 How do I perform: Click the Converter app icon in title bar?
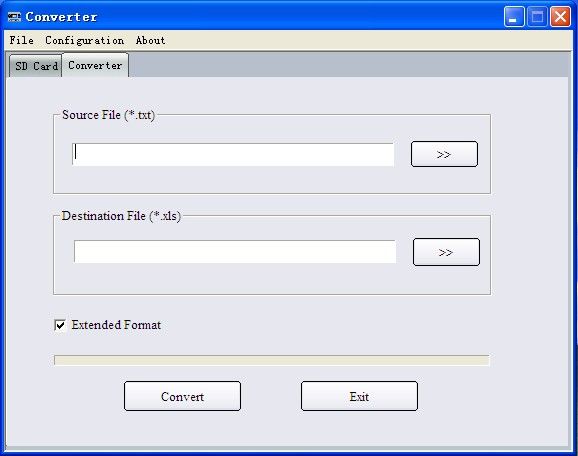click(14, 17)
